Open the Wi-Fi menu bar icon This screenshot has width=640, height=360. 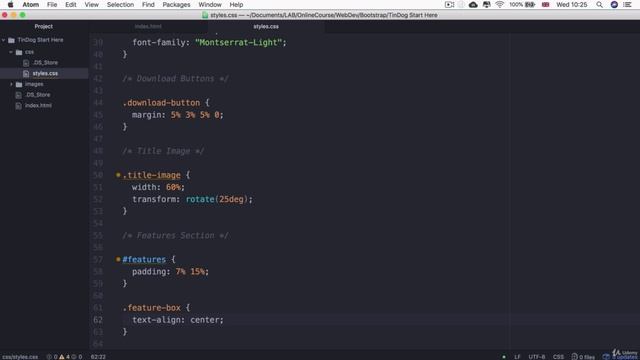pyautogui.click(x=500, y=4)
